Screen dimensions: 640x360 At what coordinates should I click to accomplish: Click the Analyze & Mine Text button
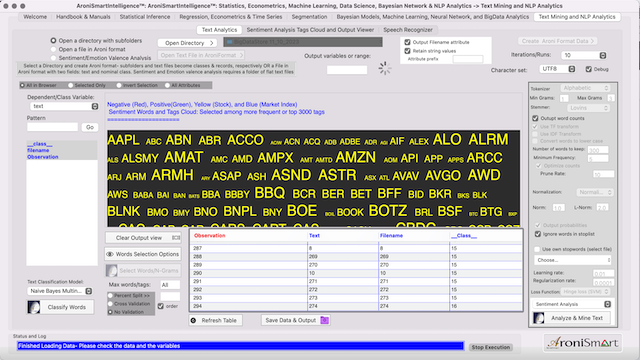pyautogui.click(x=571, y=318)
